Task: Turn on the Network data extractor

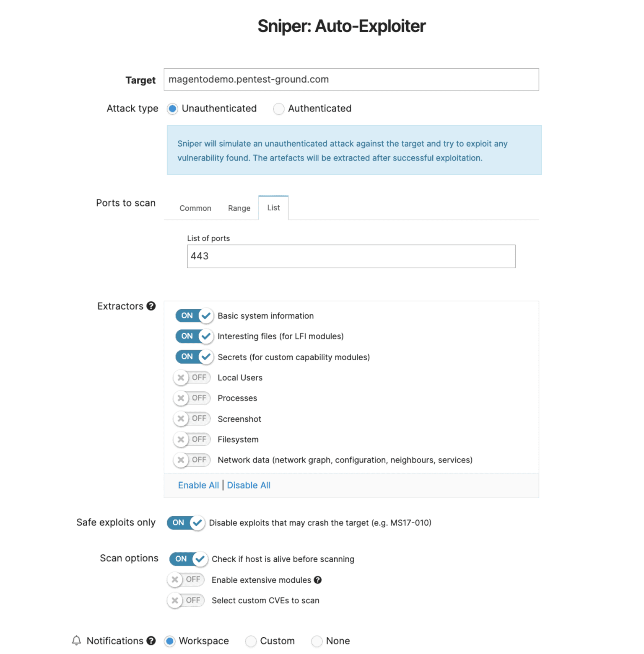Action: pos(192,460)
